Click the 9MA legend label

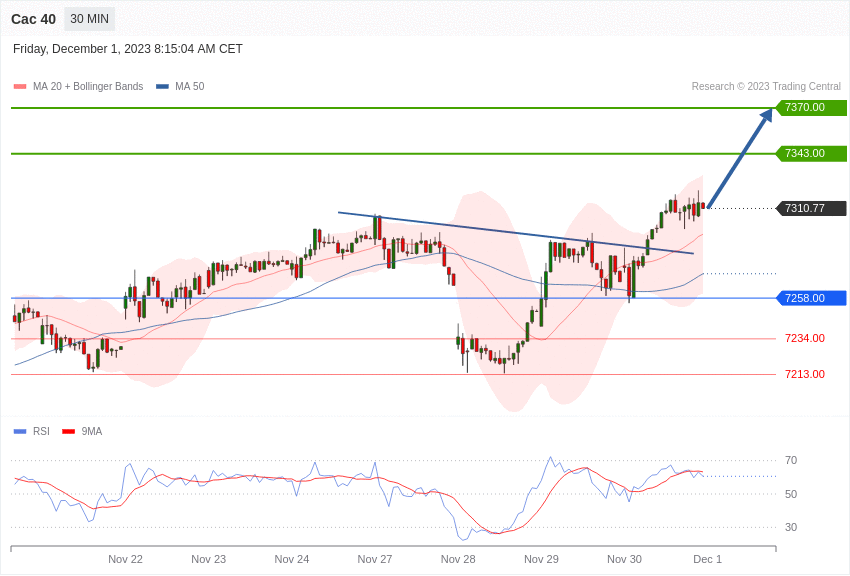92,431
